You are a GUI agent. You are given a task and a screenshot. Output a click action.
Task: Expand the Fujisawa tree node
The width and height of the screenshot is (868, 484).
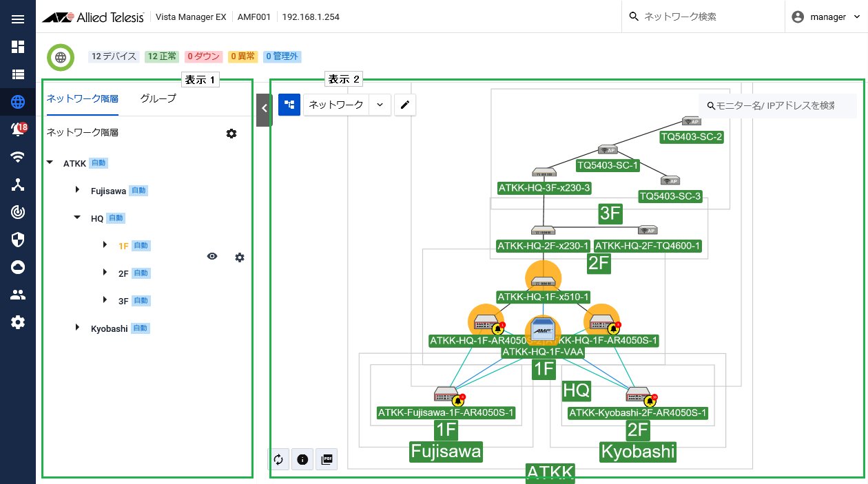click(x=77, y=190)
